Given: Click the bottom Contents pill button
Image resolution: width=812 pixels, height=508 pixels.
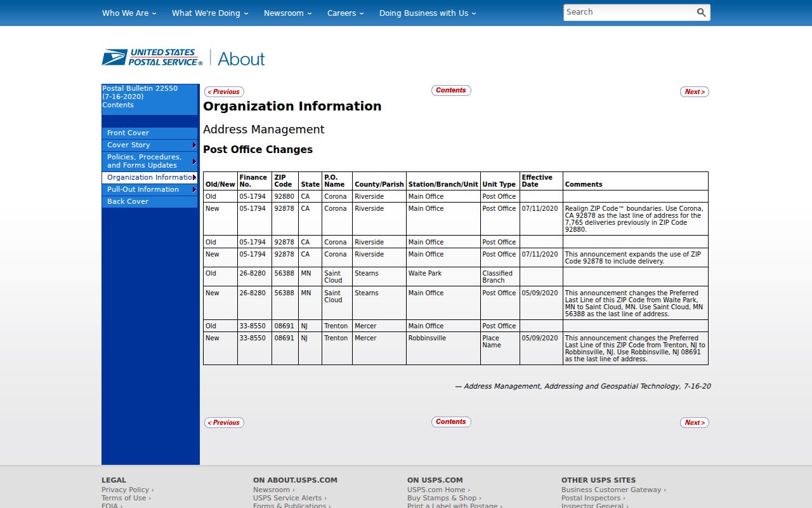Looking at the screenshot, I should [x=451, y=422].
